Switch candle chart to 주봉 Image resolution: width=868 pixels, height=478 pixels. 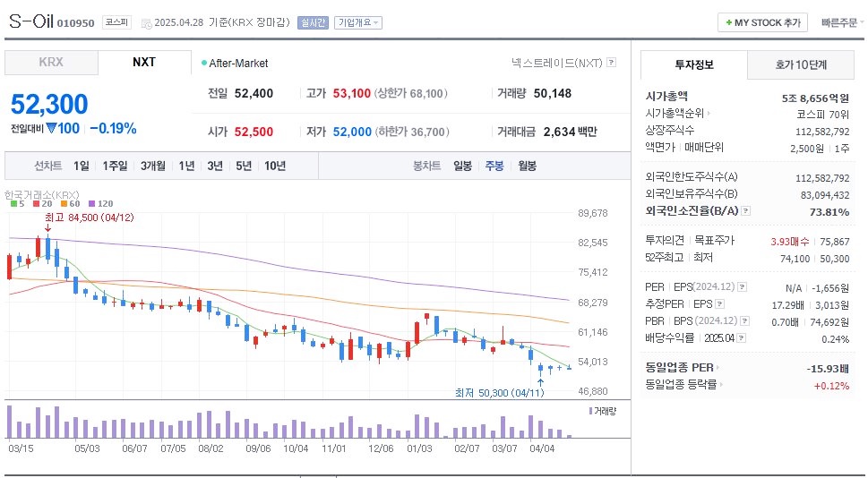[x=494, y=166]
